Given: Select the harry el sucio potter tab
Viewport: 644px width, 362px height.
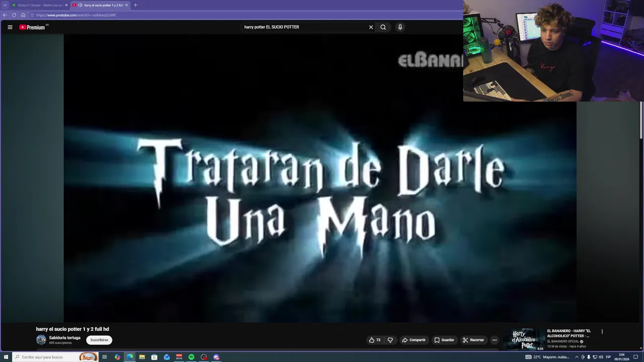Looking at the screenshot, I should click(100, 5).
